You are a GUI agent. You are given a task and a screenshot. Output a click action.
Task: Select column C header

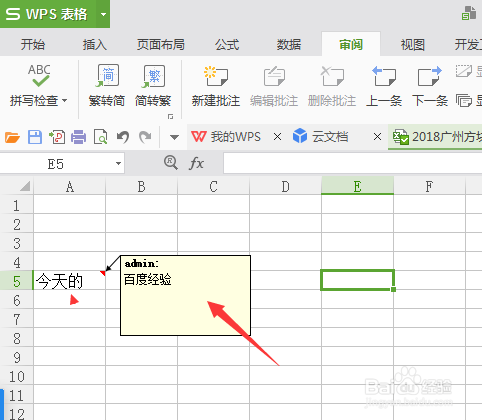click(213, 186)
